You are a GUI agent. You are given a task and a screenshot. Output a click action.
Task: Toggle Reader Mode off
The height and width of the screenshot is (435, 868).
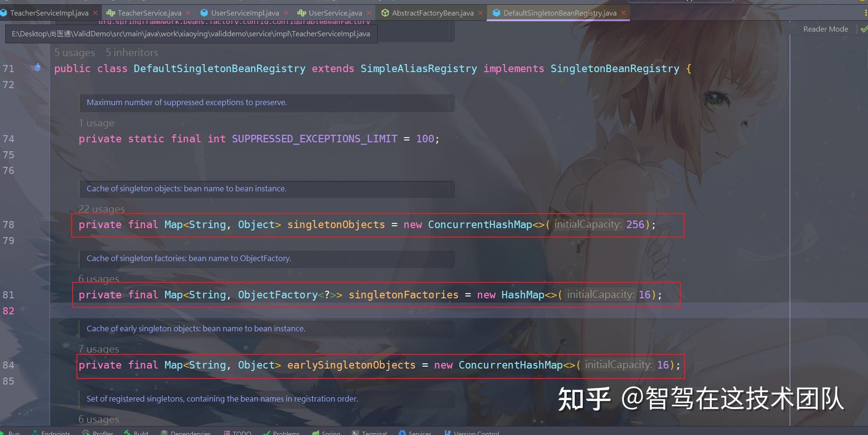click(x=825, y=29)
